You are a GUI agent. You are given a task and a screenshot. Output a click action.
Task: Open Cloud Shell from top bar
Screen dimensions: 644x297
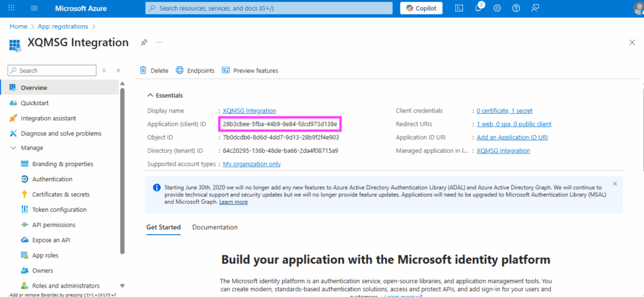click(459, 8)
